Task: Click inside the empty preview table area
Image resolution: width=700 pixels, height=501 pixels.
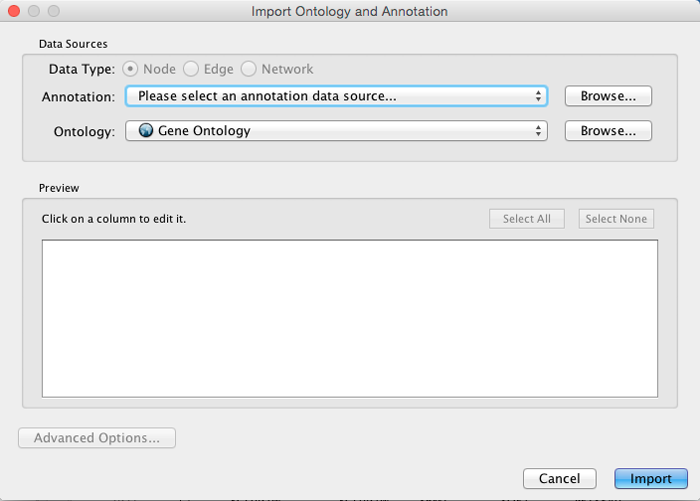Action: [x=350, y=318]
